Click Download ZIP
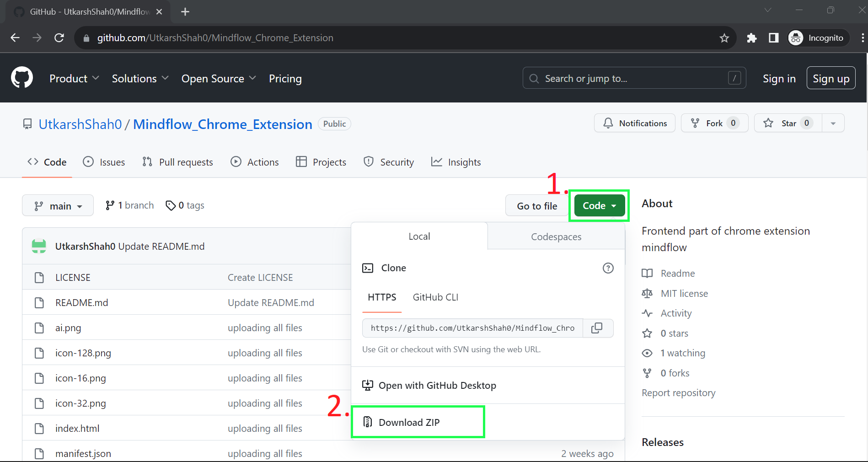 coord(408,422)
